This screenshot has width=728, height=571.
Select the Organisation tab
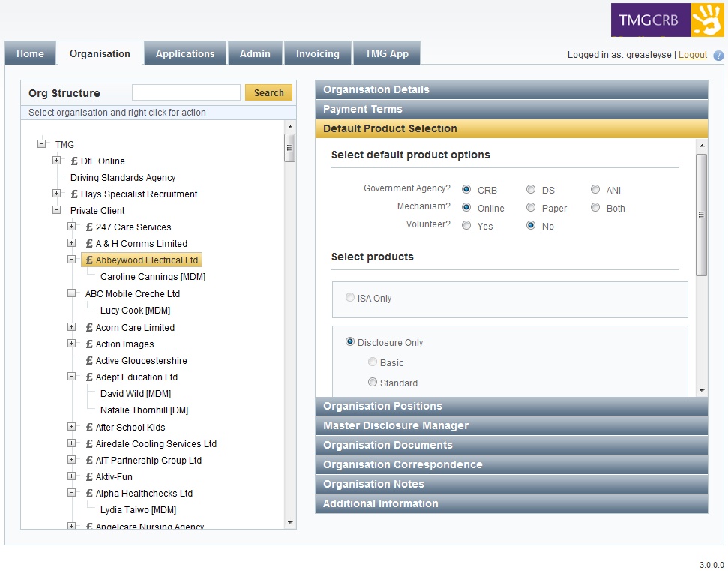coord(100,53)
